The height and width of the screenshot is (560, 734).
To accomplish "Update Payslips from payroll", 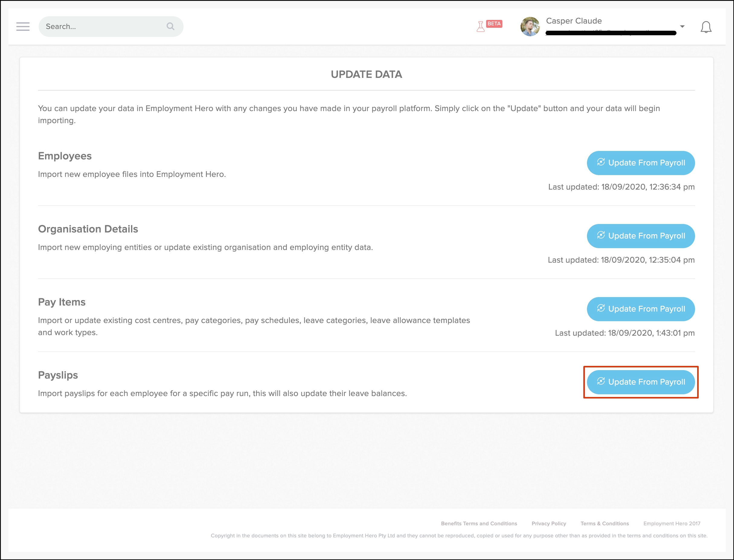I will [x=641, y=382].
